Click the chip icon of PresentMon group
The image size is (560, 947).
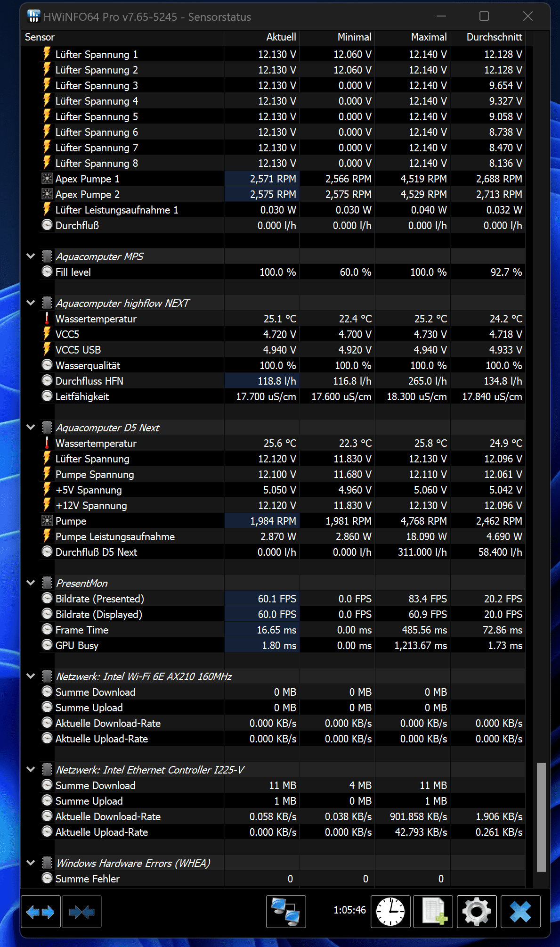[47, 583]
